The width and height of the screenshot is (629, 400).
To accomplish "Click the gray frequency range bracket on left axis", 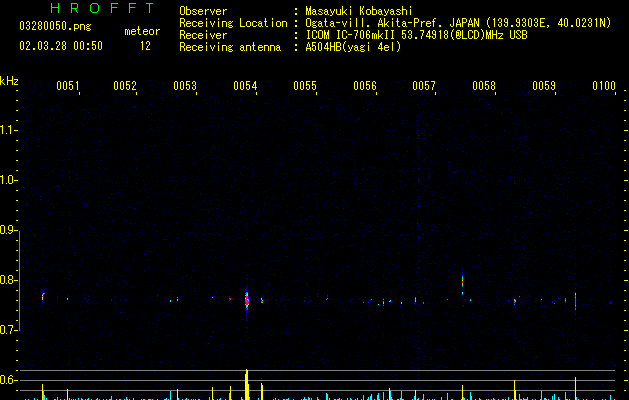I will coord(19,280).
